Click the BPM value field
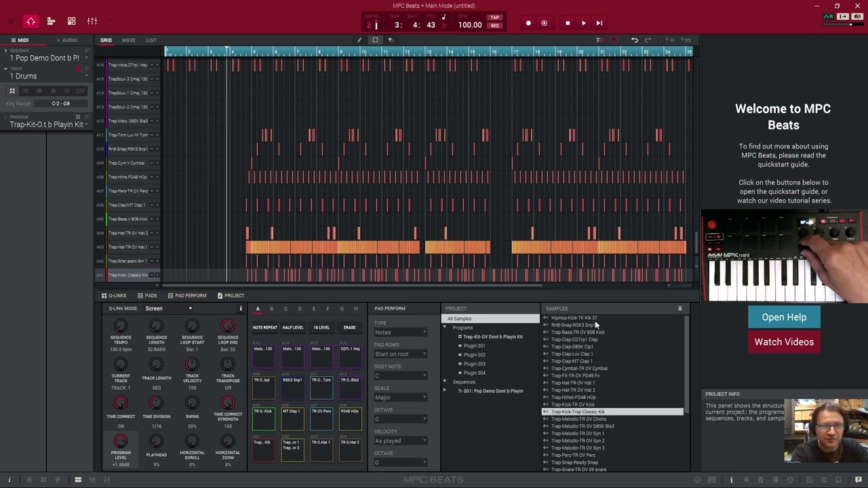This screenshot has width=868, height=488. point(470,25)
